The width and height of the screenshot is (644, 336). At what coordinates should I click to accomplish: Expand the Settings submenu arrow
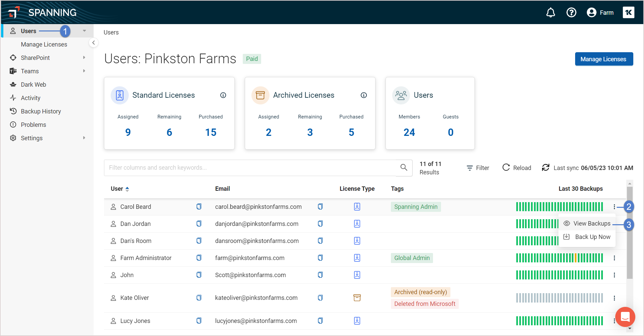pyautogui.click(x=84, y=138)
